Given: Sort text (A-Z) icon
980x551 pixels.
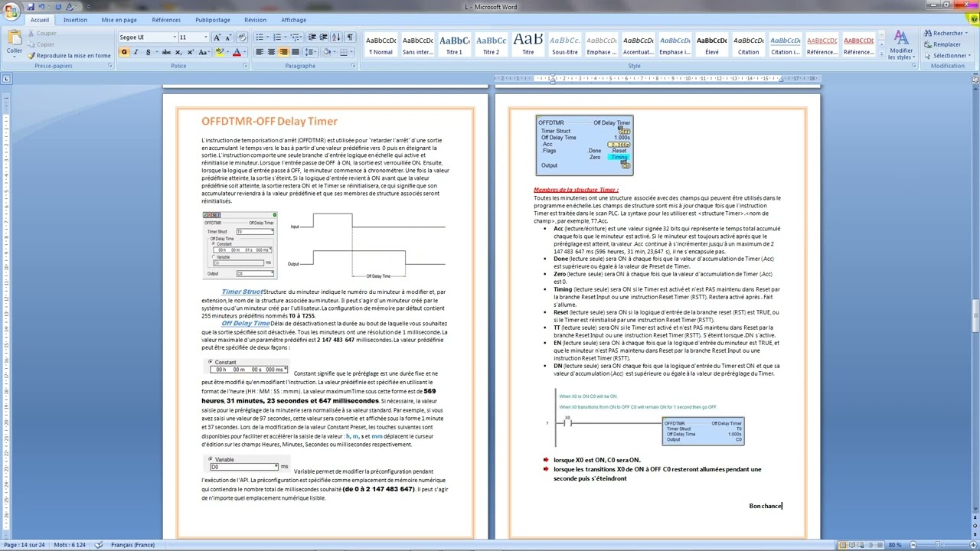Looking at the screenshot, I should pos(337,37).
